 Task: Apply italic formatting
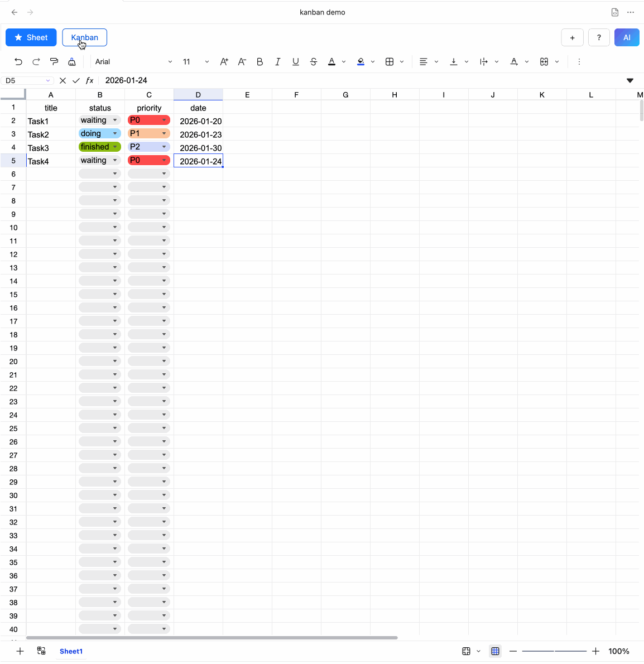277,61
